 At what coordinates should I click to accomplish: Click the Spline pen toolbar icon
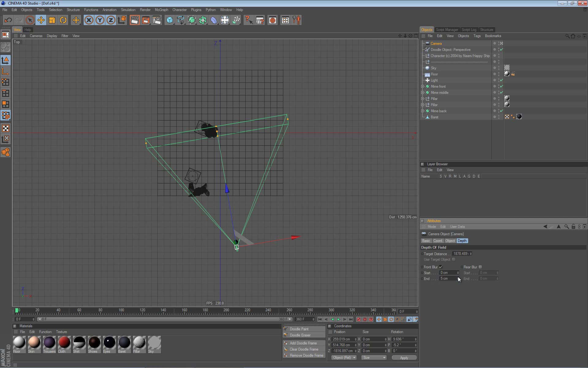(181, 20)
